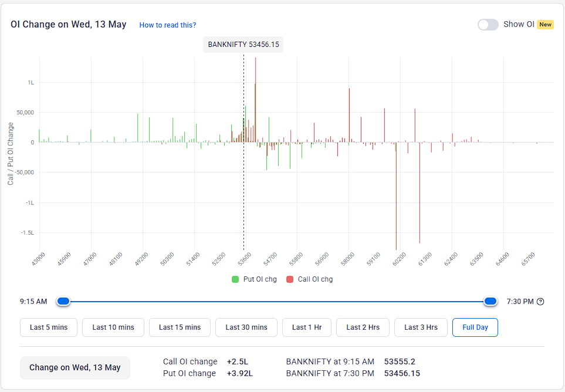Click the green Put OI chg swatch
The width and height of the screenshot is (565, 392).
(x=235, y=279)
